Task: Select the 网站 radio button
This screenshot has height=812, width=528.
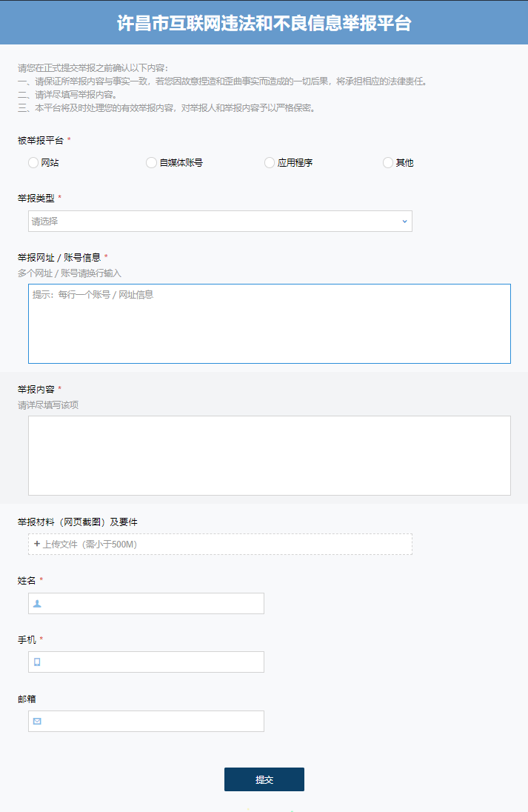Action: tap(33, 162)
